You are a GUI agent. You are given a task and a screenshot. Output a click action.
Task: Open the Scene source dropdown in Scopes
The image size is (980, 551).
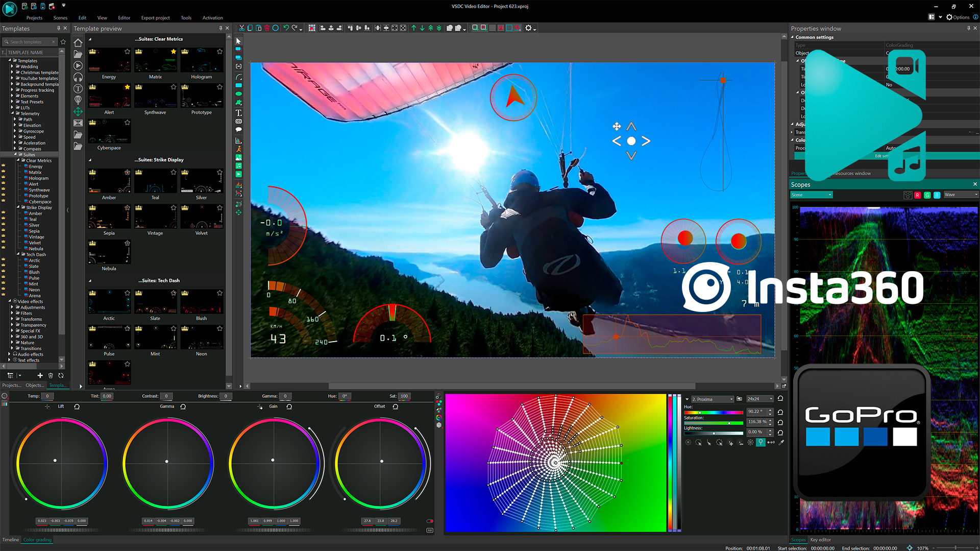coord(812,195)
